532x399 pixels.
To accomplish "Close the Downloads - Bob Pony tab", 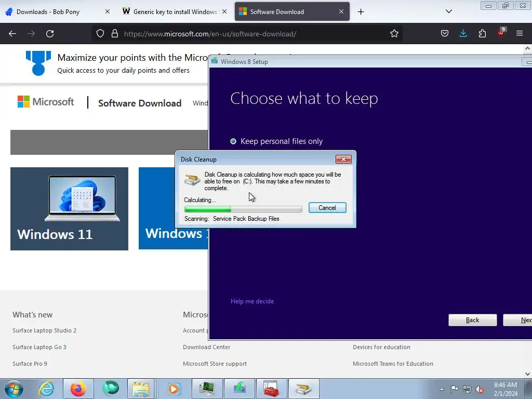I will (107, 12).
